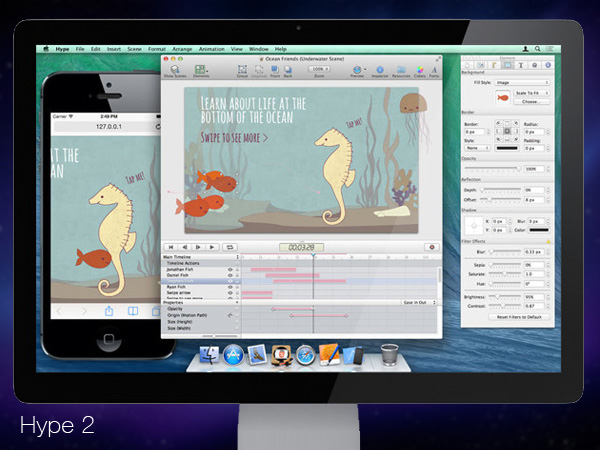
Task: Jump to timeline start button
Action: pos(171,247)
